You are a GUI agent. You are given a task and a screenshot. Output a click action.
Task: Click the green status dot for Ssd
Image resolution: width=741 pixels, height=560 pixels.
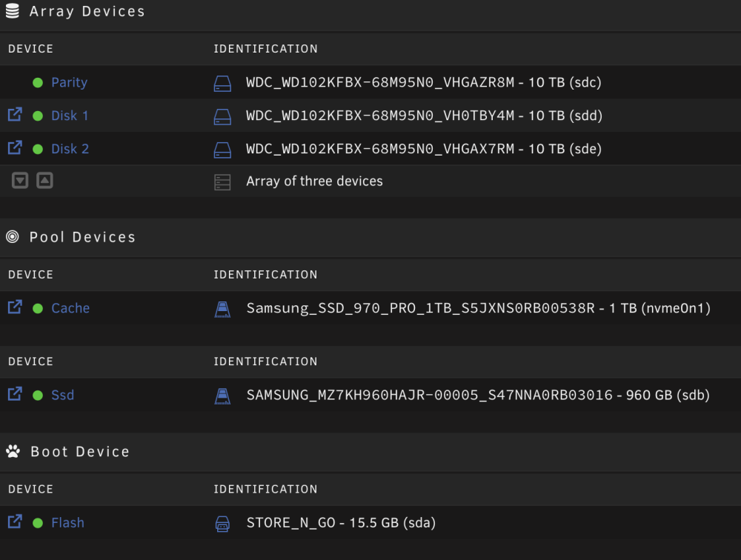coord(38,396)
